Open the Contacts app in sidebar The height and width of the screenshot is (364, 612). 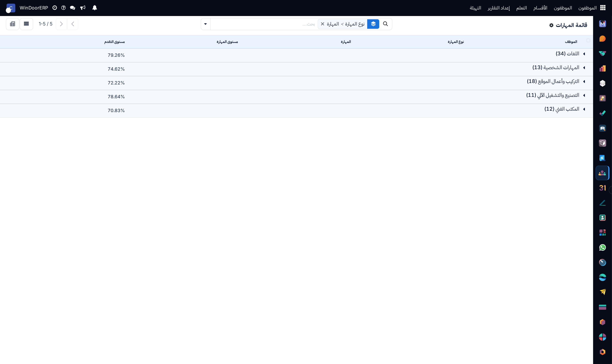tap(602, 217)
